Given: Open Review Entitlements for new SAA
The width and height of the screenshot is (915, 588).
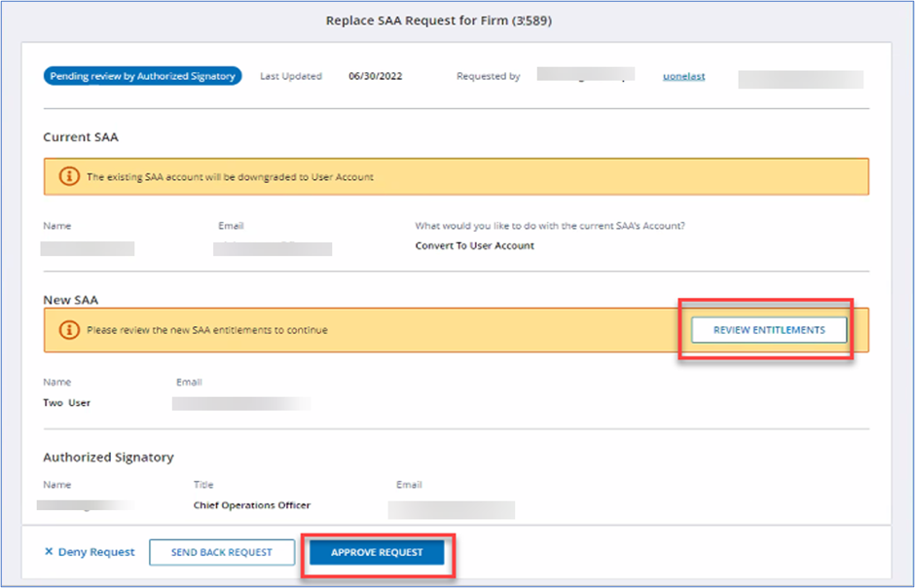Looking at the screenshot, I should point(768,330).
